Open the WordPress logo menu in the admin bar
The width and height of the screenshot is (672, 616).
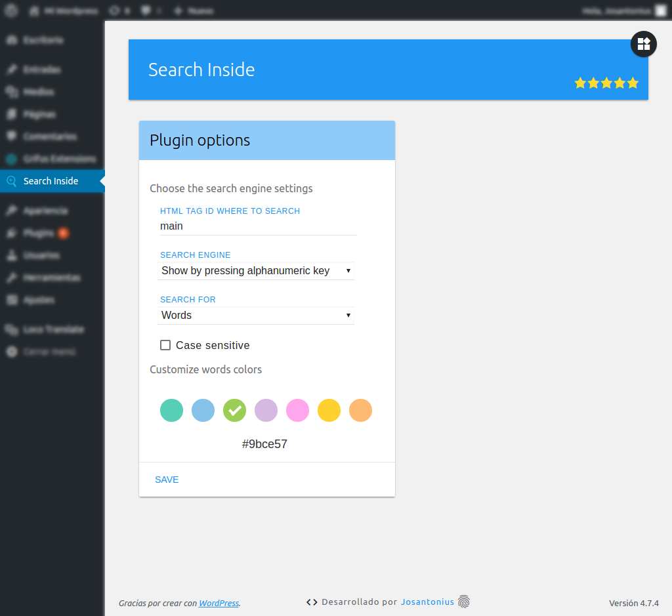pos(12,10)
